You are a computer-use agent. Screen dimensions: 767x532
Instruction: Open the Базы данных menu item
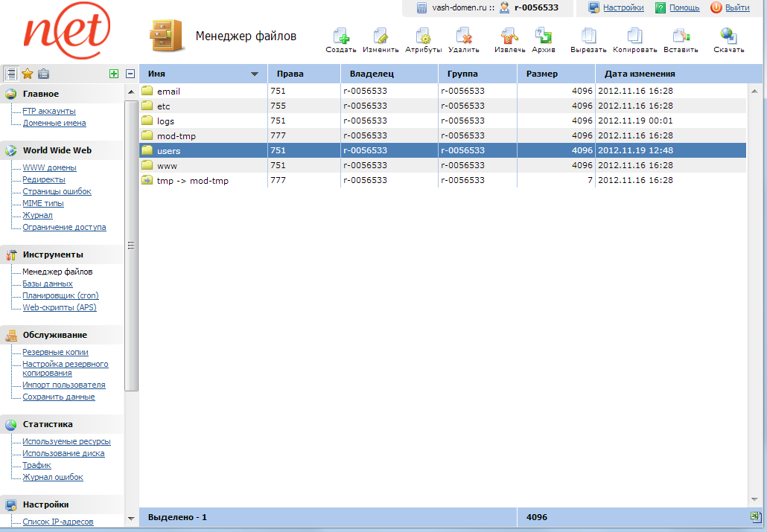click(x=48, y=283)
